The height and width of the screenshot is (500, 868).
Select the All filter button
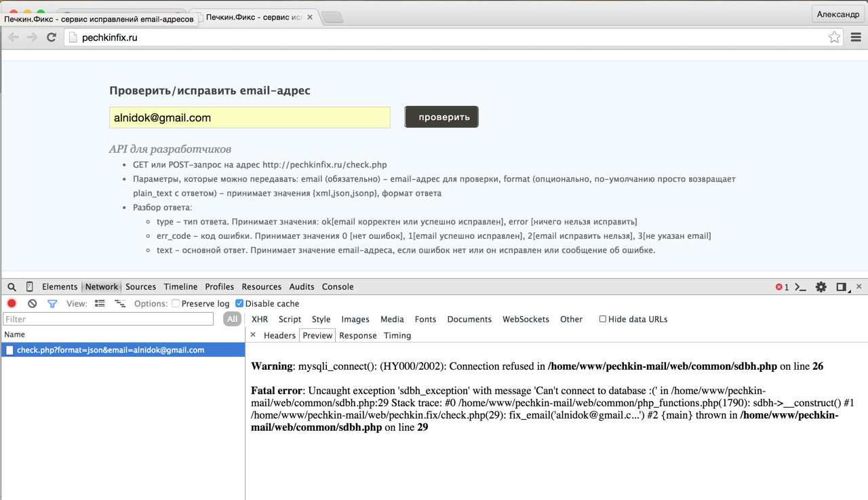(x=232, y=319)
